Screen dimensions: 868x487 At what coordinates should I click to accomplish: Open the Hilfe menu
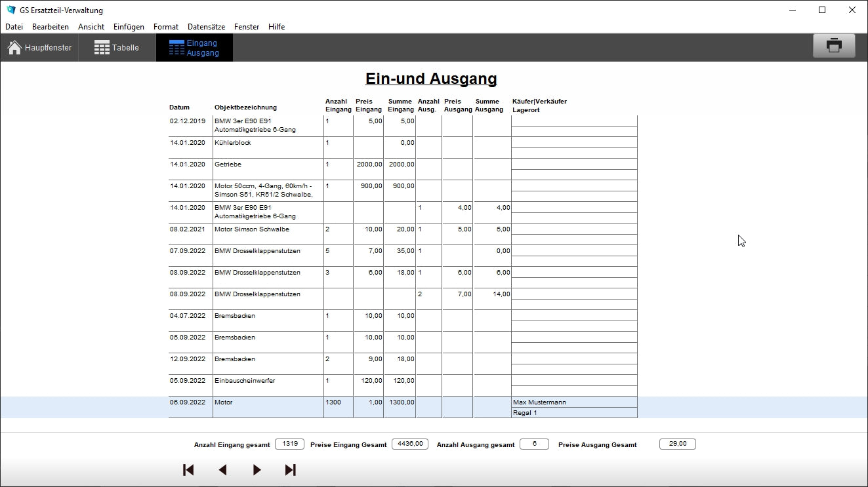click(x=276, y=27)
